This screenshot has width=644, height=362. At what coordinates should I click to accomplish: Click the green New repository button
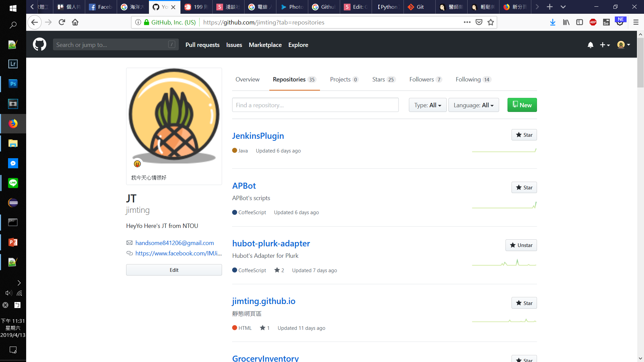click(522, 105)
